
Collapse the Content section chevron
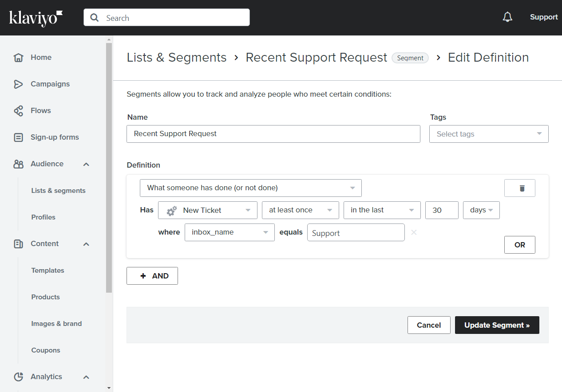click(x=86, y=244)
